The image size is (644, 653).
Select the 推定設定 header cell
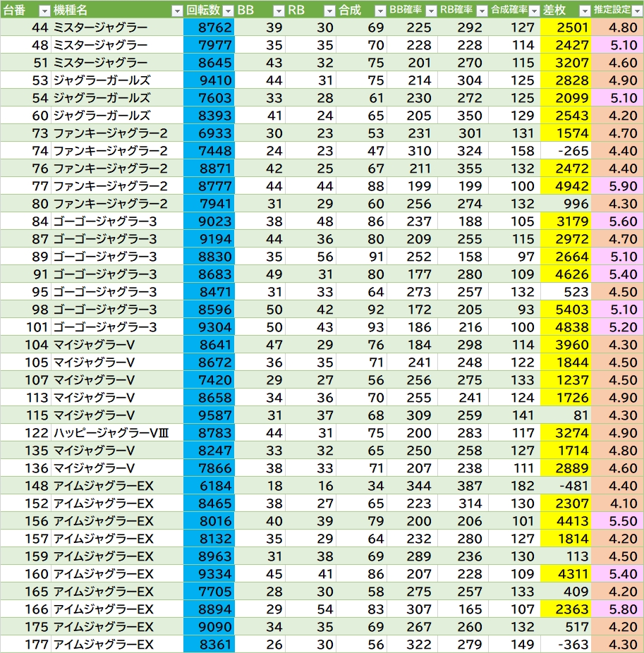click(x=617, y=9)
